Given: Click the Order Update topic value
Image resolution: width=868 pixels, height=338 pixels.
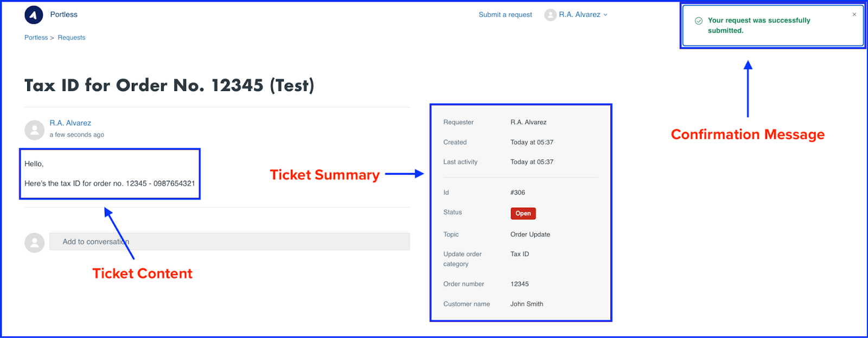Looking at the screenshot, I should point(530,234).
